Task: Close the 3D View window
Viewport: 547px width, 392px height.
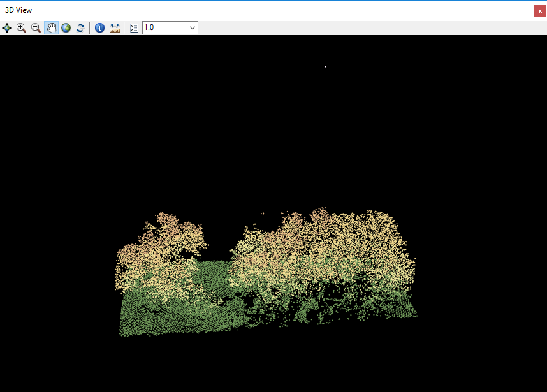Action: tap(540, 11)
